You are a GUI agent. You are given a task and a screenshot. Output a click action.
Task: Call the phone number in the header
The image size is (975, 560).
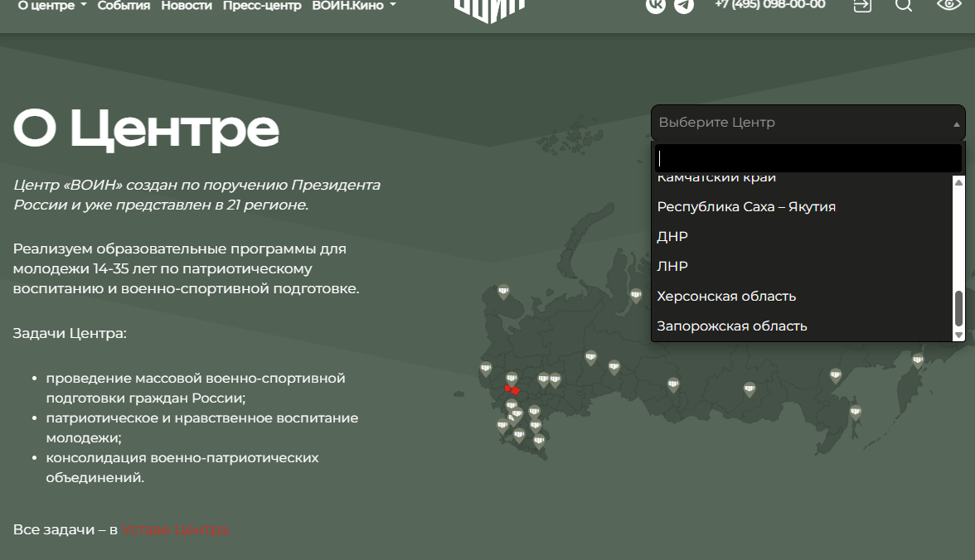click(769, 5)
